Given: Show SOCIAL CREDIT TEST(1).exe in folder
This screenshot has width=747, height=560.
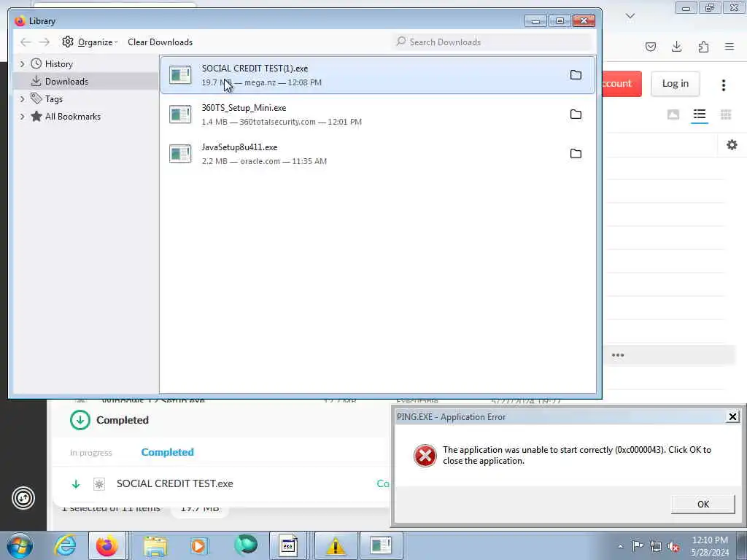Looking at the screenshot, I should tap(576, 75).
